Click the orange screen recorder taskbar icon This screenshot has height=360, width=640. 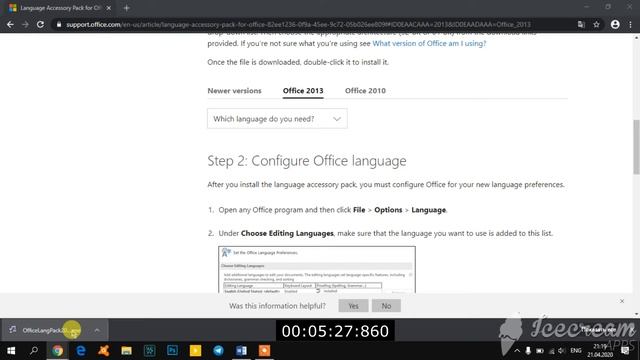coord(264,351)
